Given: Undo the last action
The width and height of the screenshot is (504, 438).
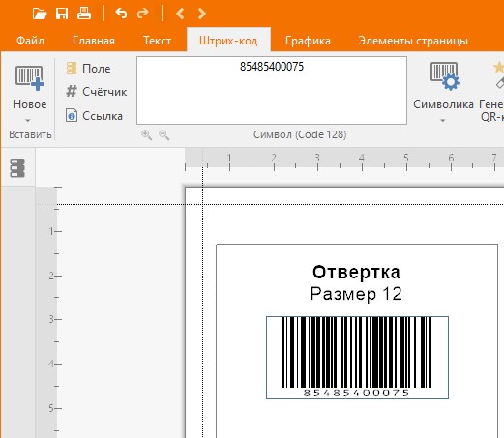Looking at the screenshot, I should (121, 14).
